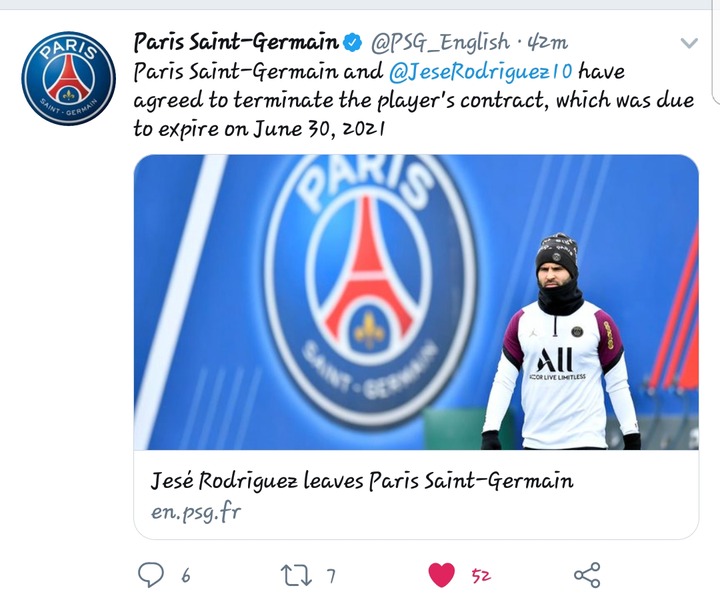Open the 'Jesé Rodriguez leaves Paris Saint-Germain' headline
720x598 pixels.
pos(362,481)
